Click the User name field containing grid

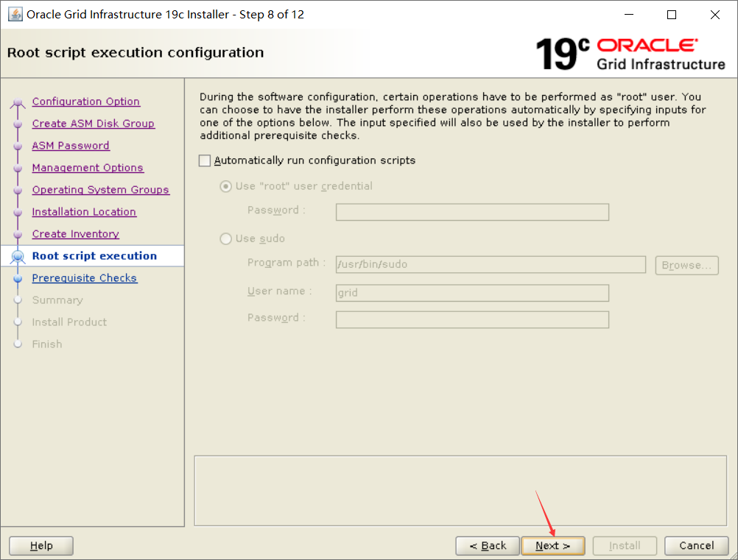point(472,293)
